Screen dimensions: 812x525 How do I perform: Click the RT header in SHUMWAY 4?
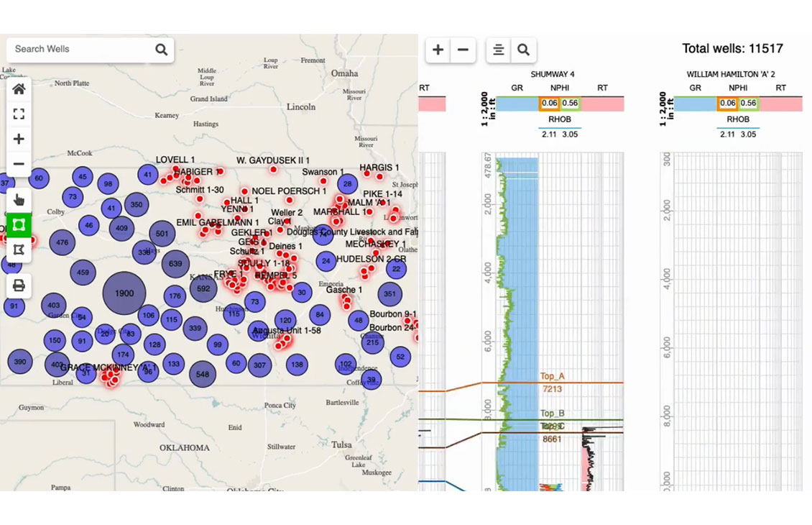coord(602,88)
